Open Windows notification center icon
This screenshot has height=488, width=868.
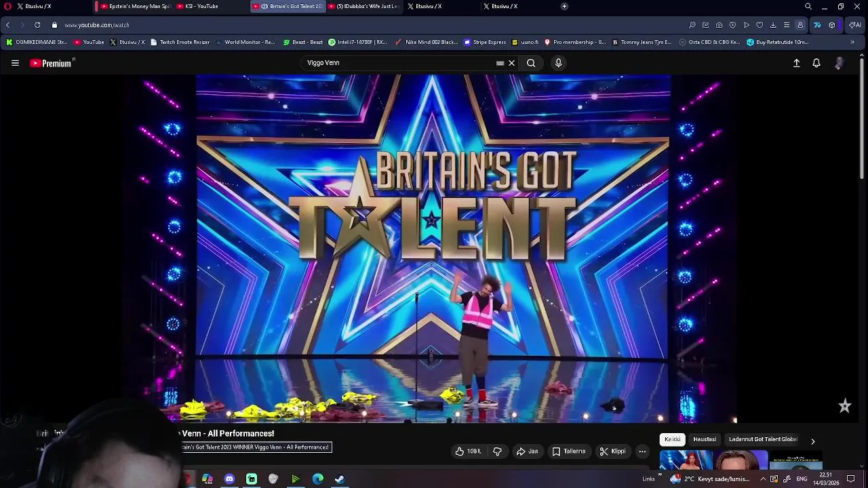851,479
